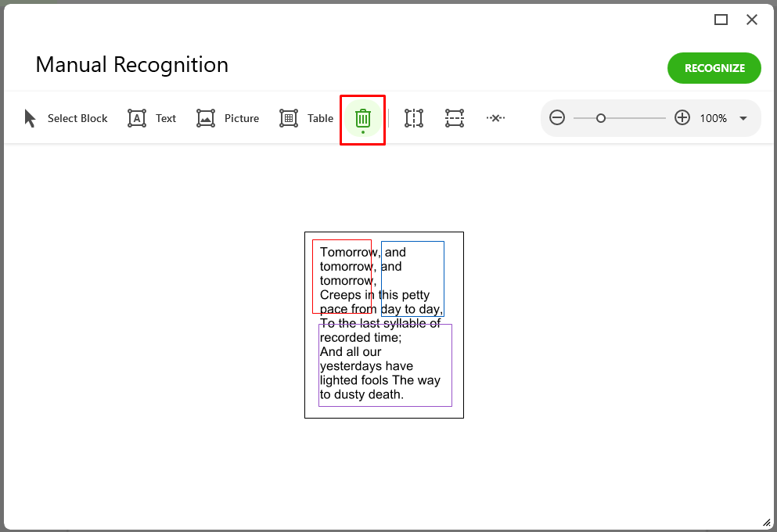The height and width of the screenshot is (532, 777).
Task: Select the red-outlined recognition block
Action: [342, 276]
